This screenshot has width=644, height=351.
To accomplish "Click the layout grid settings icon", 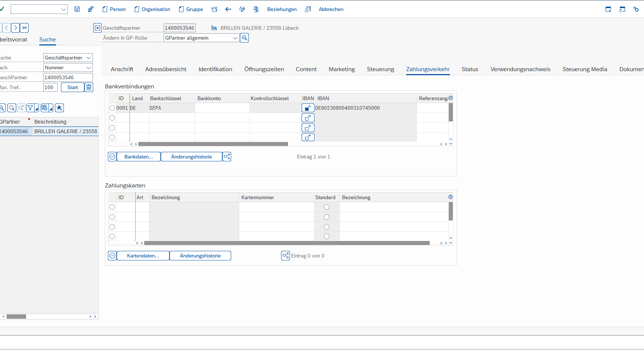I will pyautogui.click(x=44, y=108).
